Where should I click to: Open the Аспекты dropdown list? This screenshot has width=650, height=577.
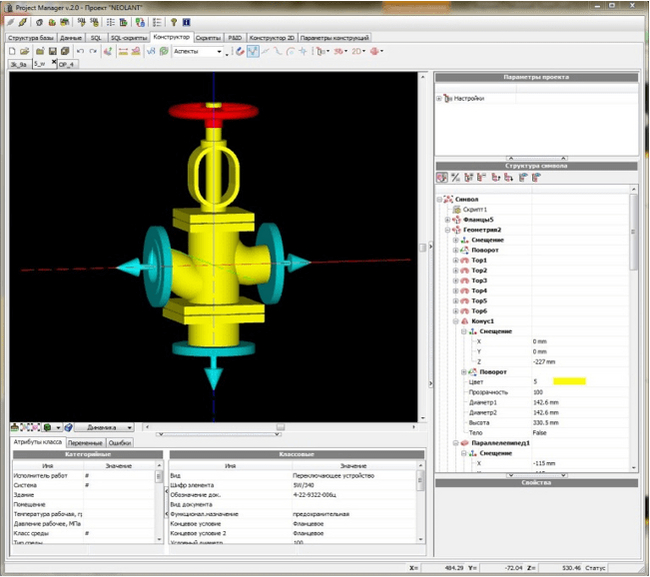point(219,51)
